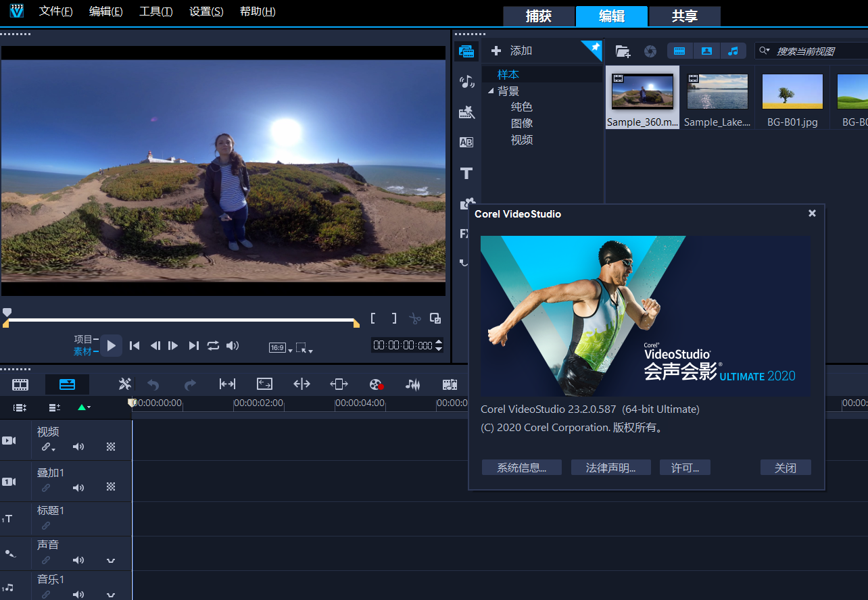Click the preview scrubber jog slider handle
The width and height of the screenshot is (868, 600).
click(7, 312)
